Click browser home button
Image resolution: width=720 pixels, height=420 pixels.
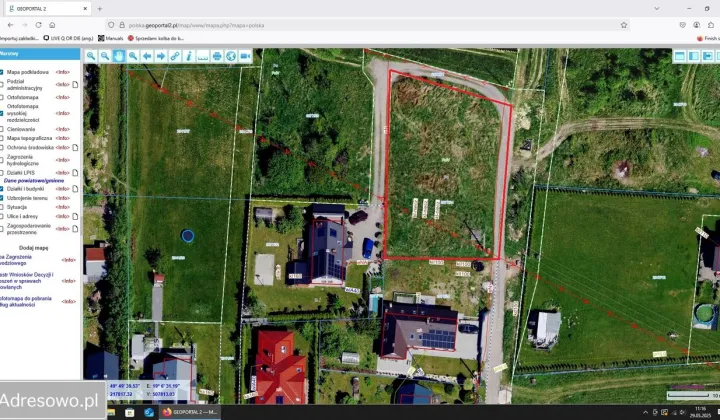click(x=52, y=25)
